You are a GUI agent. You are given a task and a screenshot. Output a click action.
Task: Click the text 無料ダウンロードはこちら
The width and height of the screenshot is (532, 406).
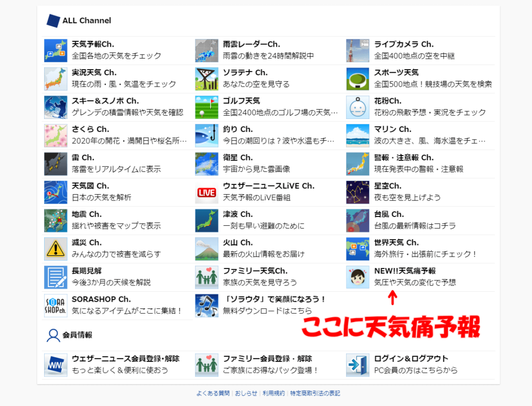pyautogui.click(x=268, y=310)
